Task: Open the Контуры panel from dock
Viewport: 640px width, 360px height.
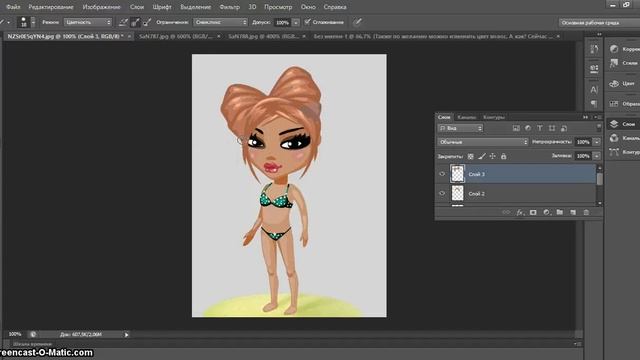Action: click(x=624, y=152)
